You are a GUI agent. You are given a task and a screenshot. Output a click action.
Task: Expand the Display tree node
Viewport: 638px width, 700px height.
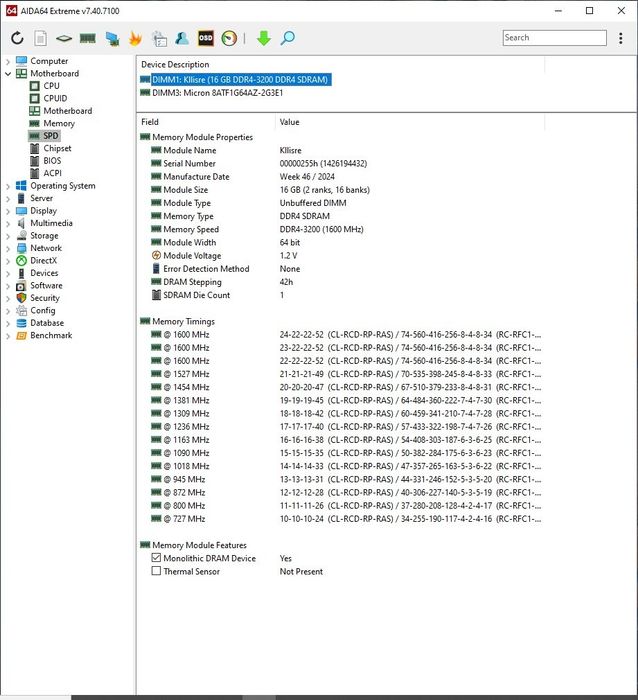[x=8, y=211]
